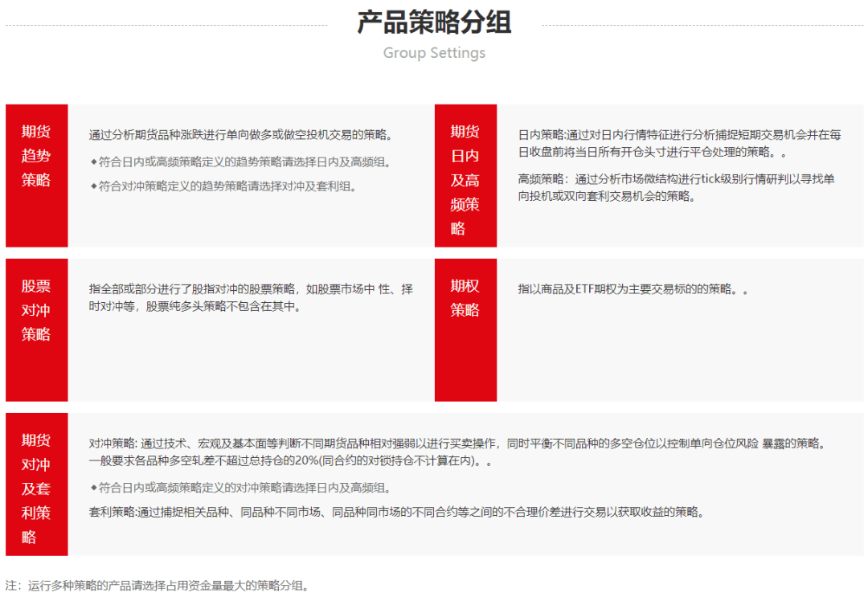This screenshot has height=593, width=868.
Task: Select the red 股票对冲策略 label block
Action: 36,330
